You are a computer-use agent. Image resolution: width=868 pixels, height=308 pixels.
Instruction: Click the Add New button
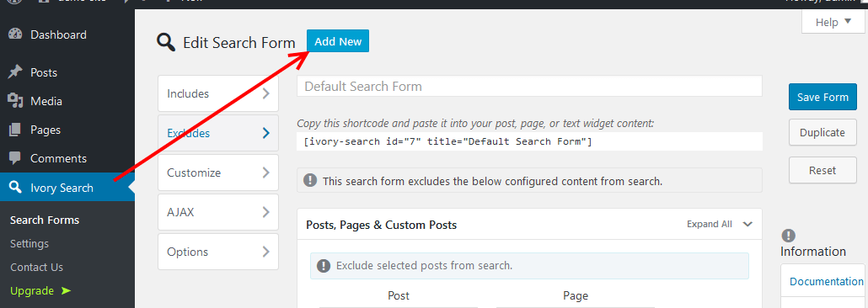click(x=338, y=41)
